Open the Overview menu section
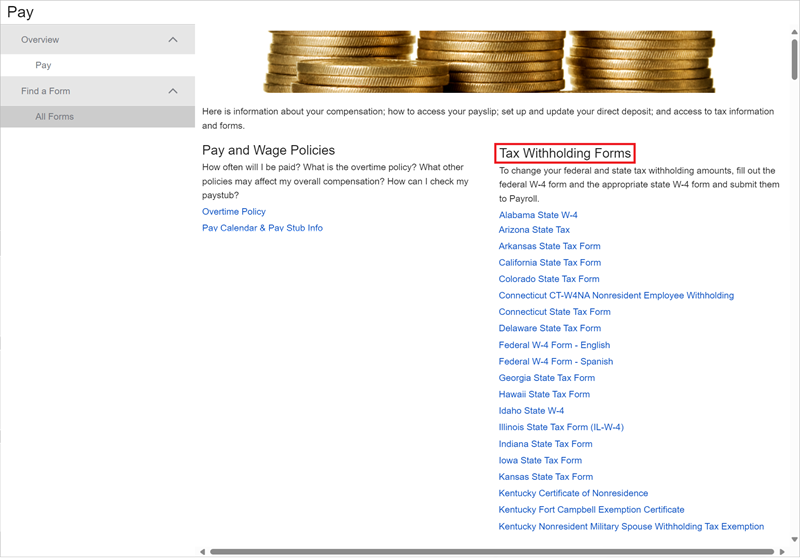The width and height of the screenshot is (800, 558). [x=97, y=39]
